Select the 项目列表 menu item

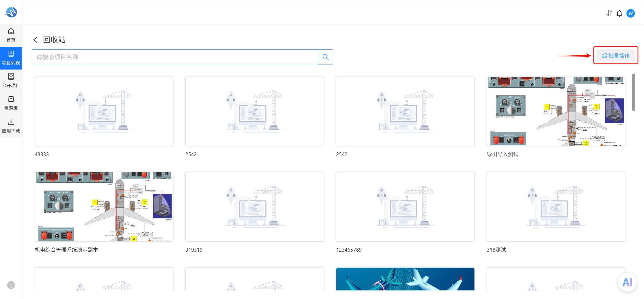point(11,58)
